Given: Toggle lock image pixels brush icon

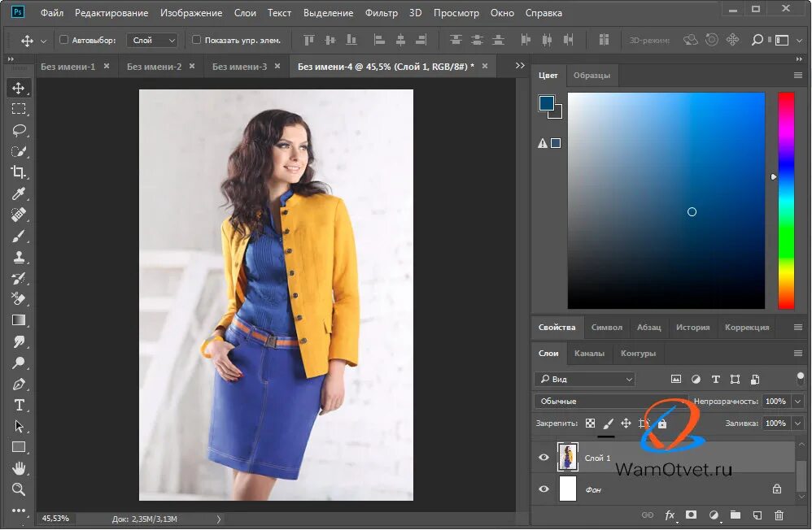Looking at the screenshot, I should pyautogui.click(x=608, y=424).
